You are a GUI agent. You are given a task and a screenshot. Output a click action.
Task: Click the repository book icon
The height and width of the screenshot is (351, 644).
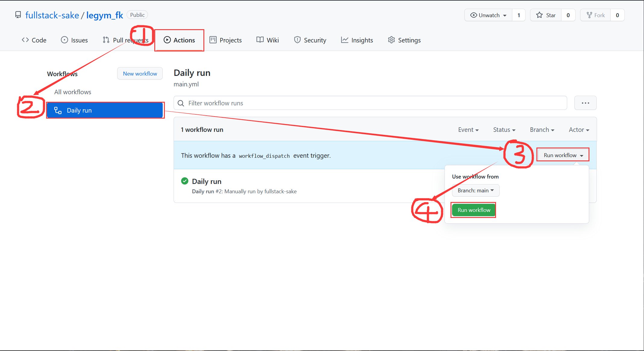18,15
